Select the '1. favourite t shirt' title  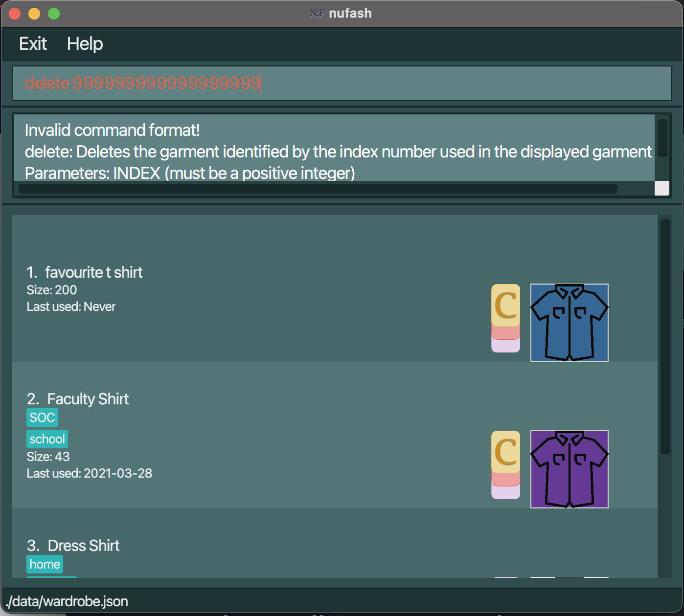coord(85,272)
